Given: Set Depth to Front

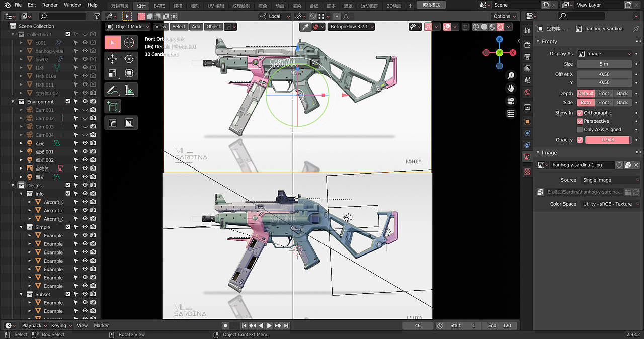Looking at the screenshot, I should click(604, 93).
